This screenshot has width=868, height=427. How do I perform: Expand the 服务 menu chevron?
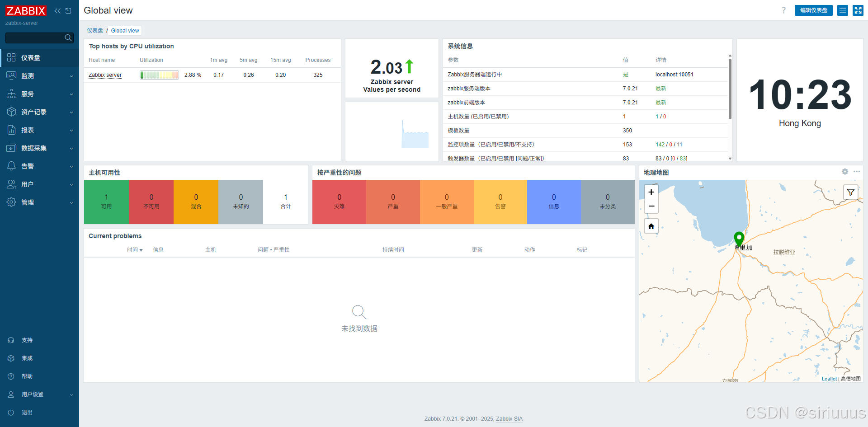pos(71,94)
